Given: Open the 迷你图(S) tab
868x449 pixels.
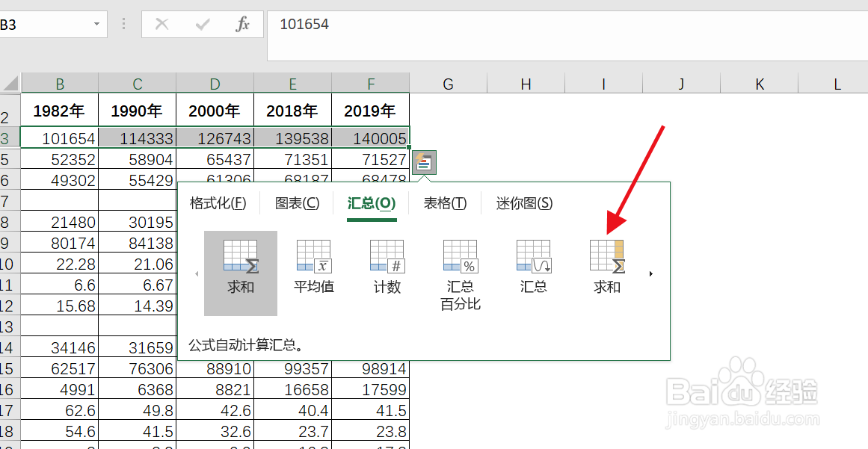Looking at the screenshot, I should pos(523,202).
